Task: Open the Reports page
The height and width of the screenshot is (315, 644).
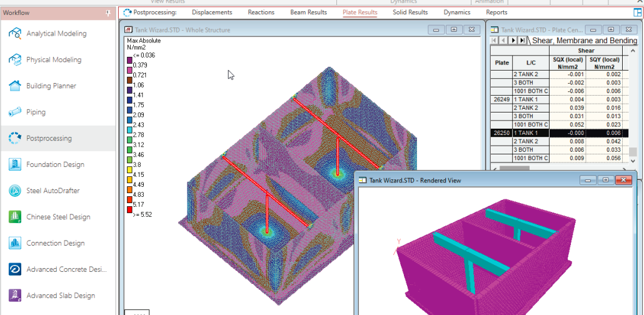Action: (496, 12)
